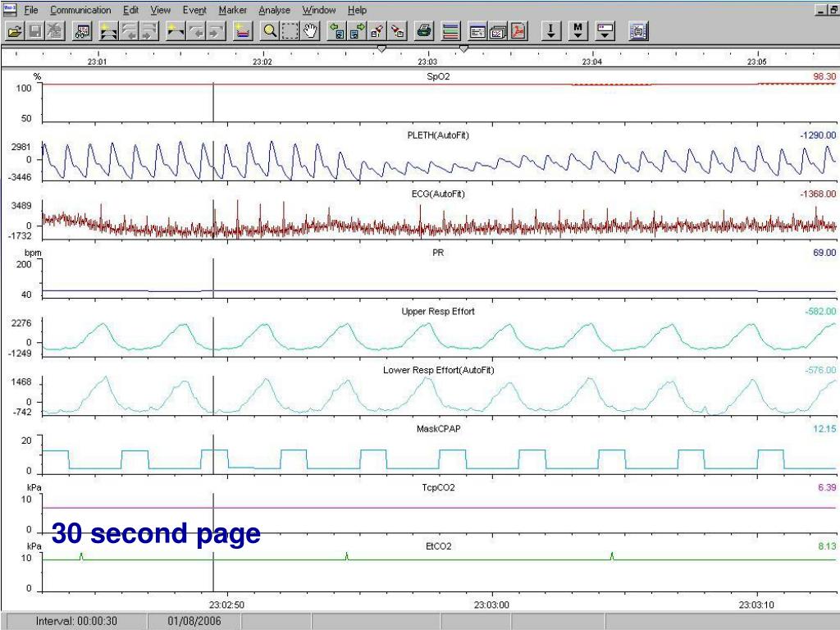Click the 23:03:00 time axis label
The image size is (840, 630).
pyautogui.click(x=491, y=605)
